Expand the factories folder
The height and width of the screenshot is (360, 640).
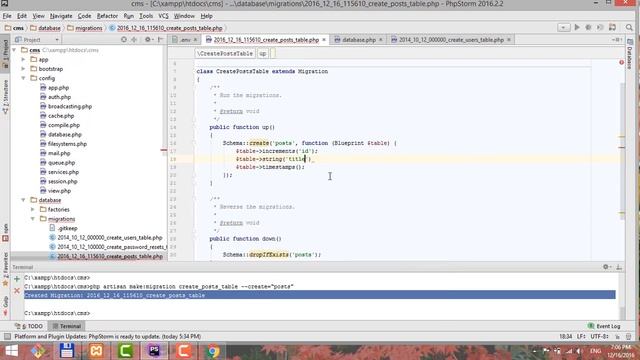pos(33,209)
